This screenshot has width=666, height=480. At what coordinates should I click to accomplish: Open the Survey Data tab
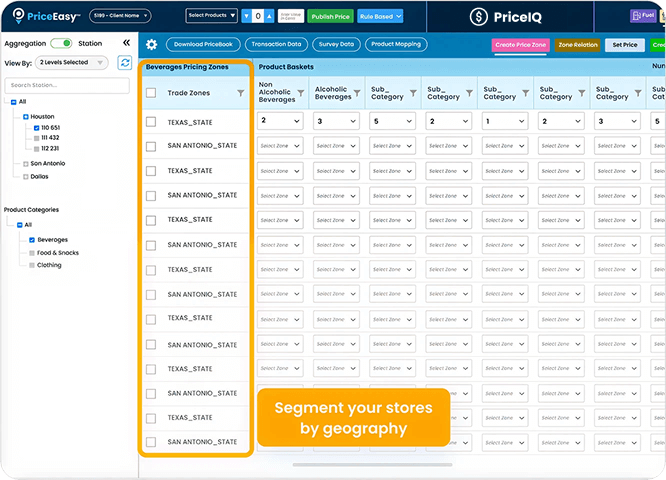(334, 45)
